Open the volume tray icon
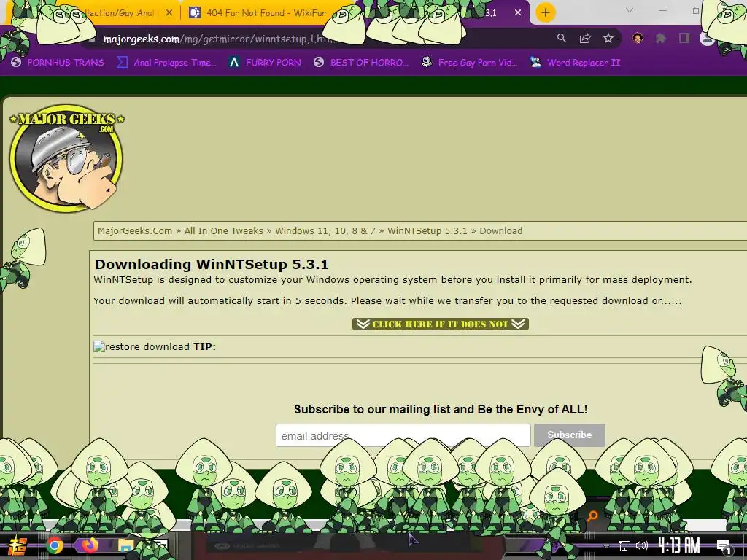This screenshot has width=747, height=560. (x=642, y=545)
